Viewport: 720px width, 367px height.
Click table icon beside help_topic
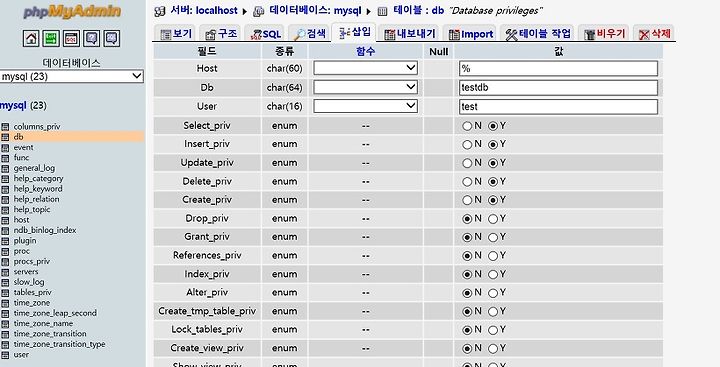[x=5, y=210]
